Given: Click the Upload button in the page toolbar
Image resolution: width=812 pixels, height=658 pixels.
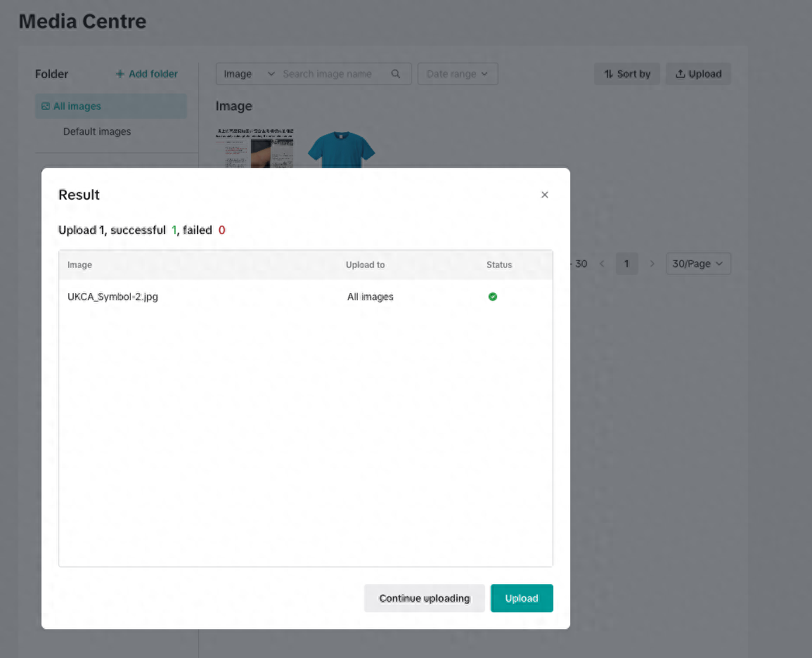Looking at the screenshot, I should pyautogui.click(x=698, y=74).
